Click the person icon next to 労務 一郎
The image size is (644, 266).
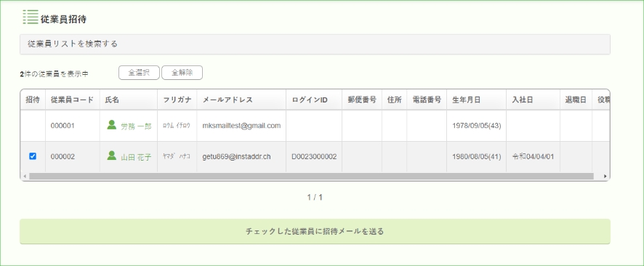112,125
